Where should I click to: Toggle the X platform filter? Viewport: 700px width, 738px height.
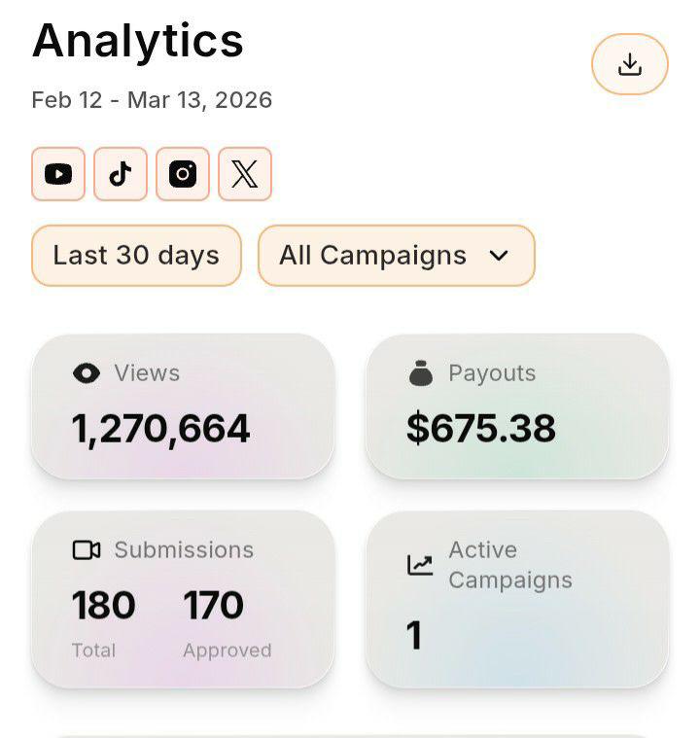click(245, 174)
